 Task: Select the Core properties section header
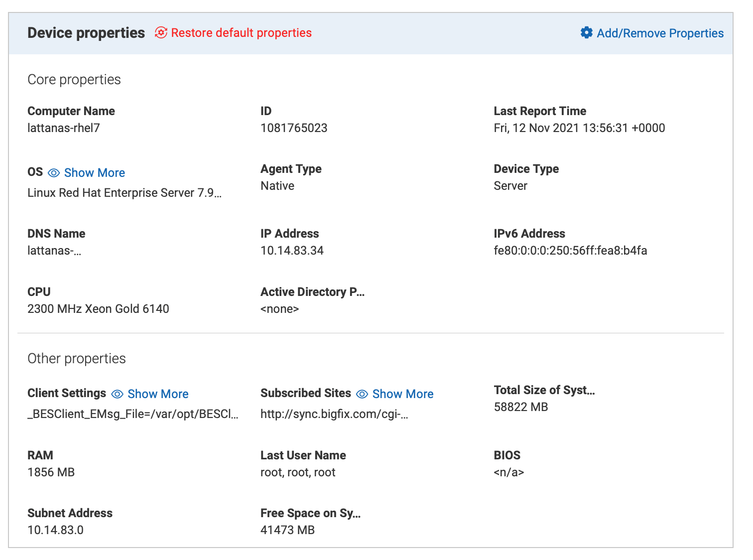(x=74, y=79)
